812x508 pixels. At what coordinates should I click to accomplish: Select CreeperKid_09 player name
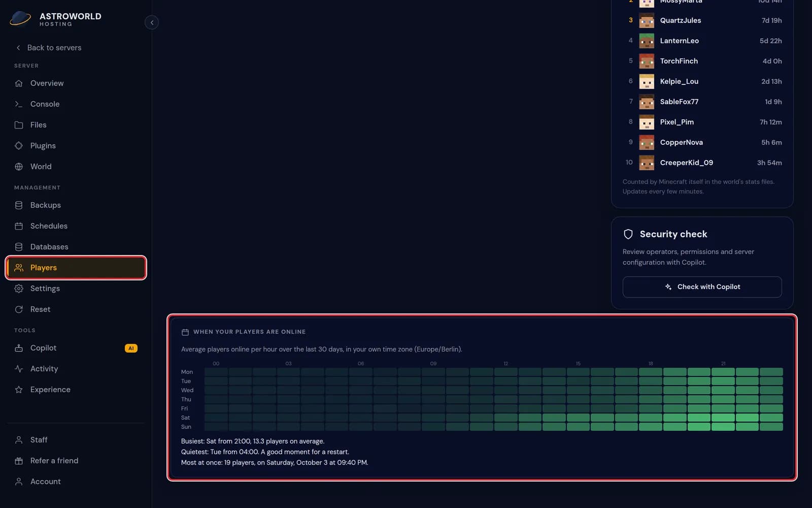click(686, 163)
